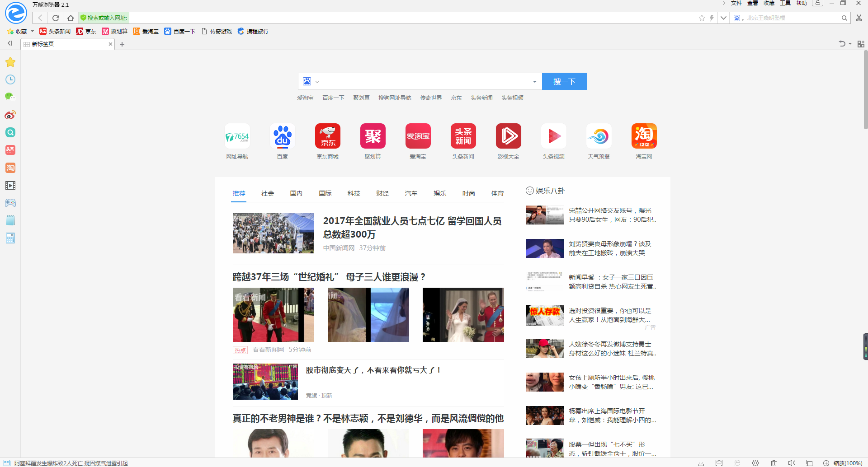Viewport: 868px width, 467px height.
Task: Switch to the 科技 news tab
Action: click(x=354, y=193)
